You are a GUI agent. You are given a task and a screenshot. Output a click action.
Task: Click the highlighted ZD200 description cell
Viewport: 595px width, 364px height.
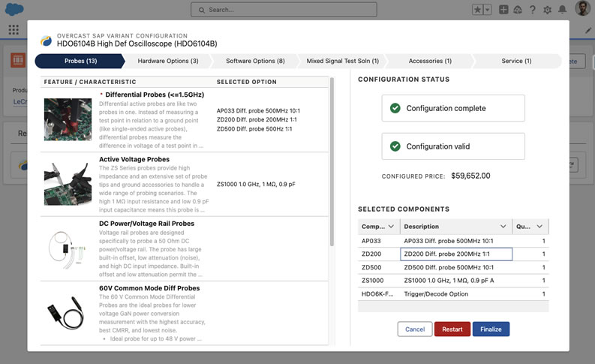point(456,254)
